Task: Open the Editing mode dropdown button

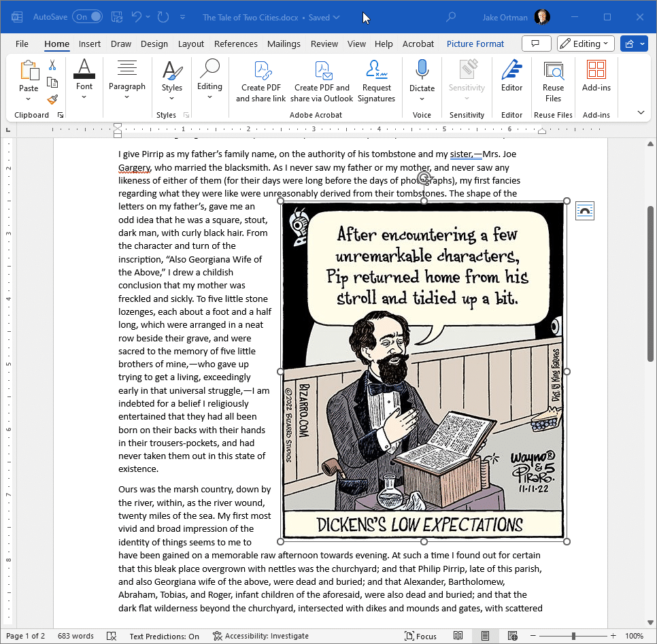Action: 586,44
